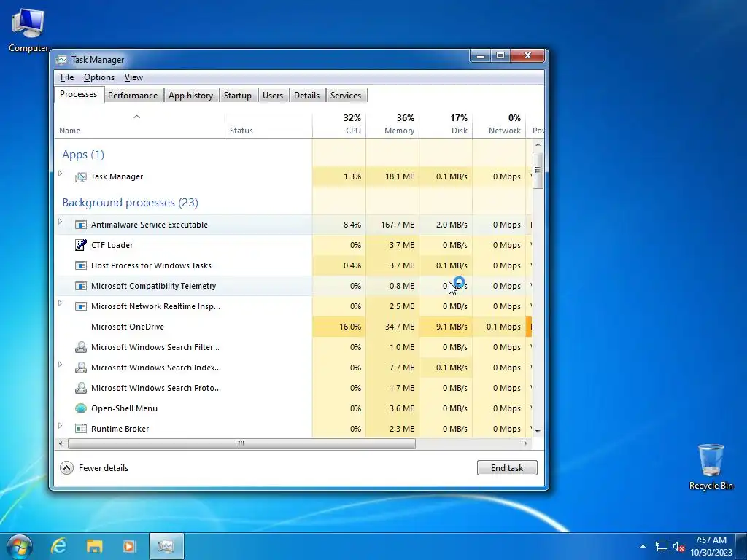Screen dimensions: 747x560
Task: Switch to the Details tab
Action: pyautogui.click(x=307, y=96)
